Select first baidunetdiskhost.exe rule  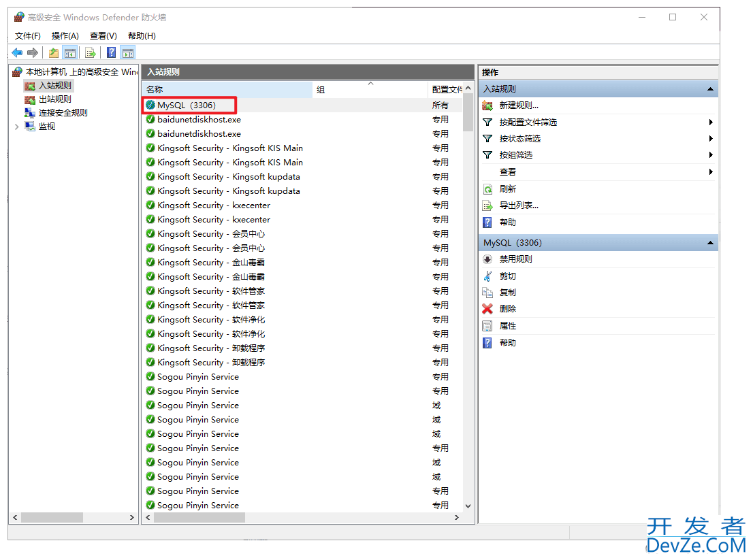coord(302,120)
